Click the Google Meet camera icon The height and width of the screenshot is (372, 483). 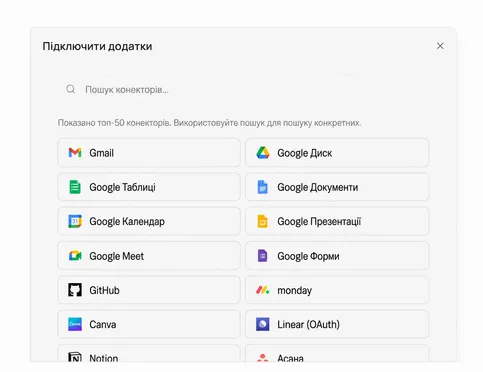tap(75, 256)
